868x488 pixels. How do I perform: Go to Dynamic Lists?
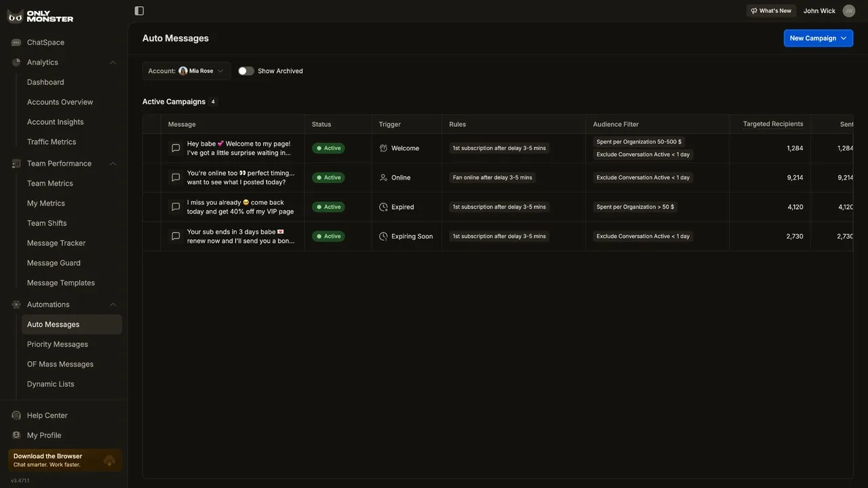51,384
